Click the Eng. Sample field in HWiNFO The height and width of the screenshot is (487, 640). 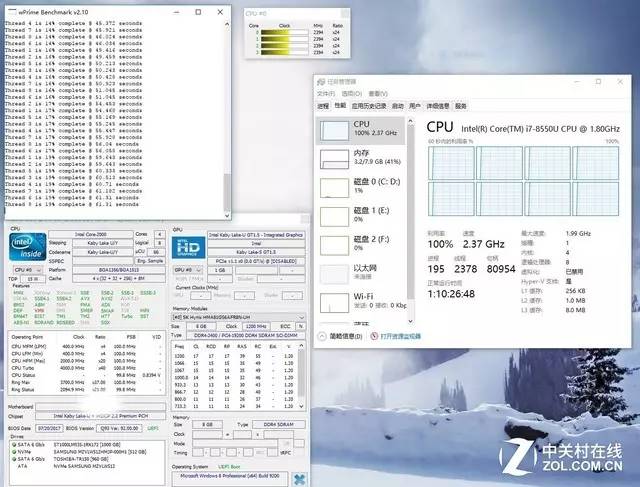(150, 261)
